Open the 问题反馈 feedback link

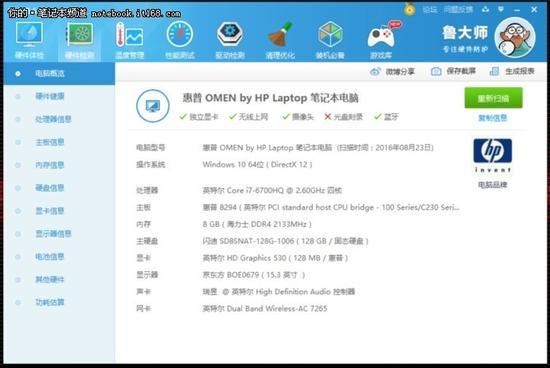click(458, 10)
